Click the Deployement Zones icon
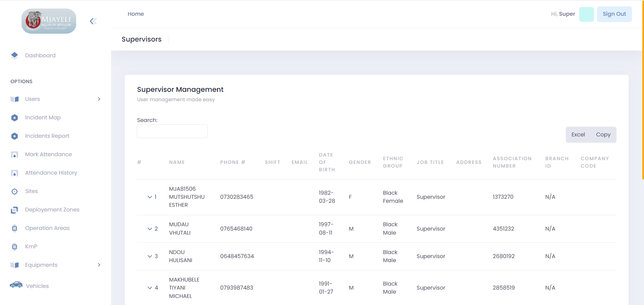The height and width of the screenshot is (305, 644). 14,210
